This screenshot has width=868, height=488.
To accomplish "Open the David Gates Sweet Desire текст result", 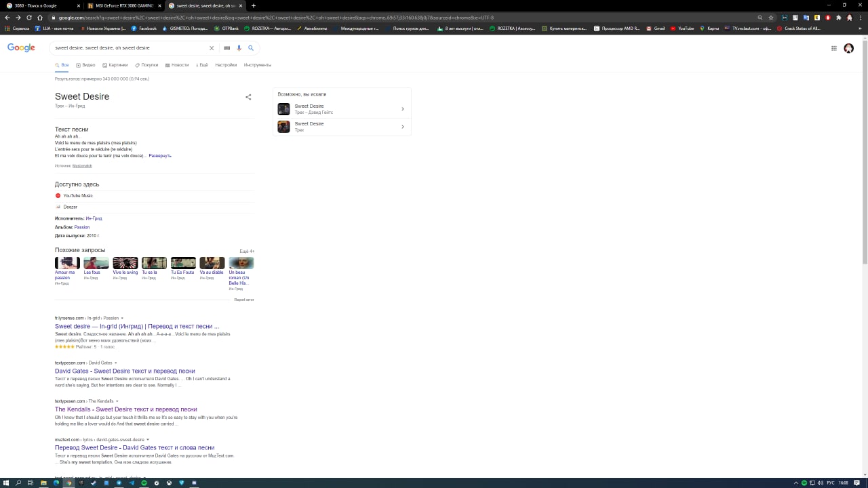I will [125, 371].
